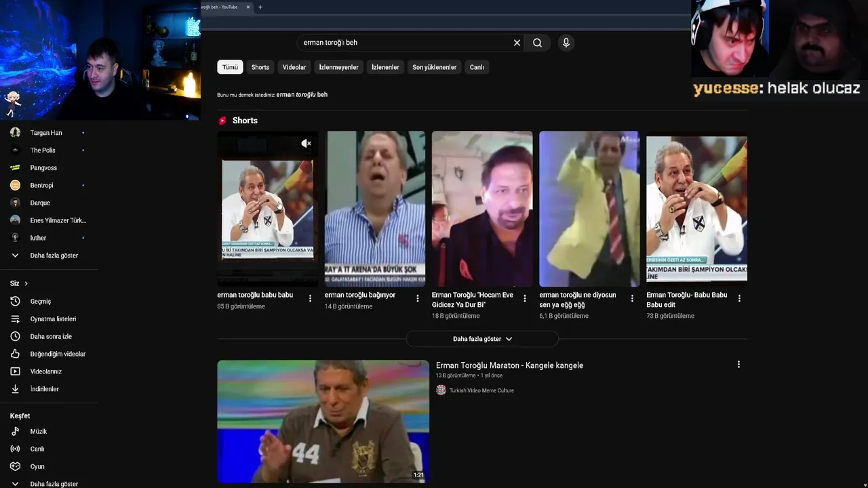The image size is (868, 488).
Task: Play the babu babu short thumbnail
Action: (267, 209)
